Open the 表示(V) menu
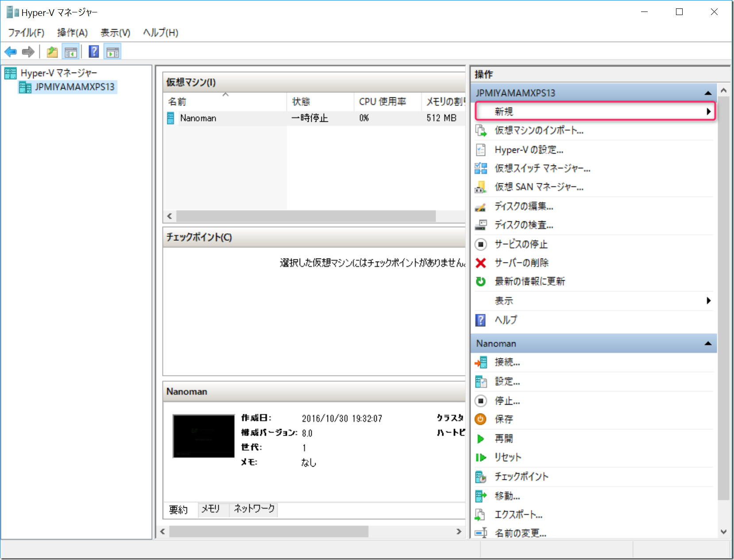This screenshot has width=734, height=560. click(x=115, y=33)
